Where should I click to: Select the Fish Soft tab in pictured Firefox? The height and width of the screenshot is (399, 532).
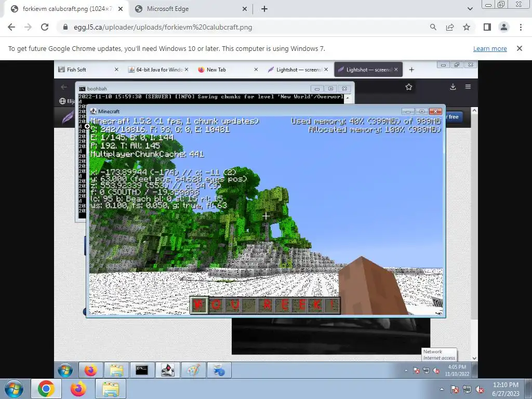89,70
